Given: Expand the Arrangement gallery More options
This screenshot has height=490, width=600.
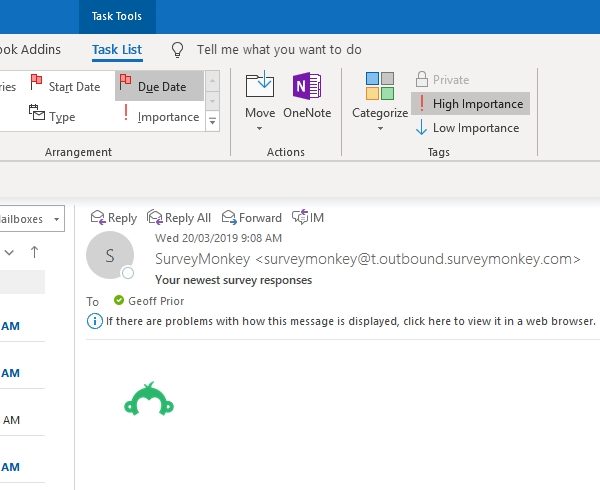Looking at the screenshot, I should pyautogui.click(x=212, y=121).
